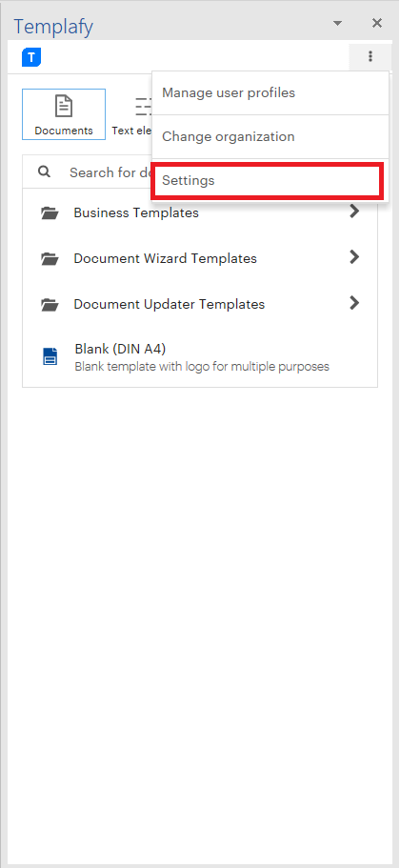Click the Document Updater Templates folder icon
Viewport: 400px width, 868px height.
click(x=50, y=304)
